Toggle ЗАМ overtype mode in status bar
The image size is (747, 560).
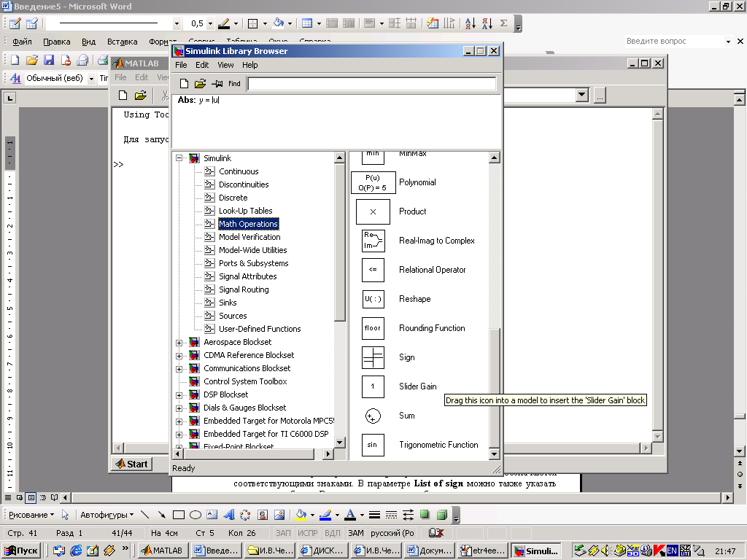(355, 533)
